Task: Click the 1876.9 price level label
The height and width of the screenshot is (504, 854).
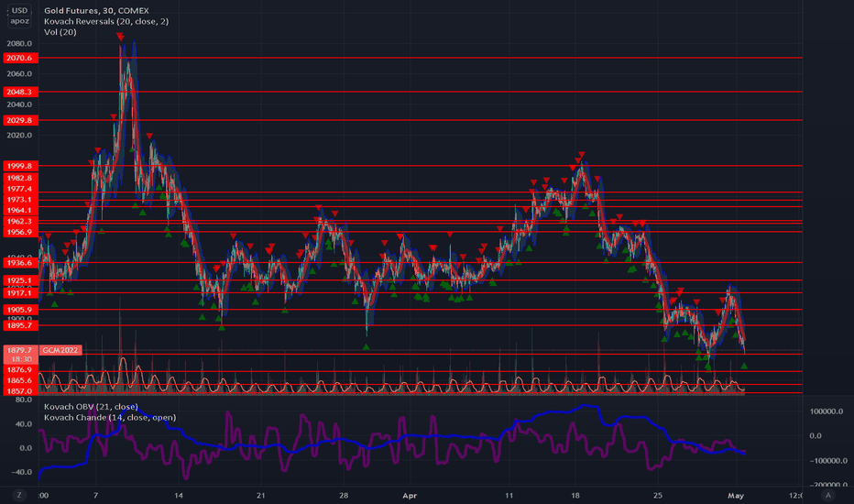Action: pos(19,369)
